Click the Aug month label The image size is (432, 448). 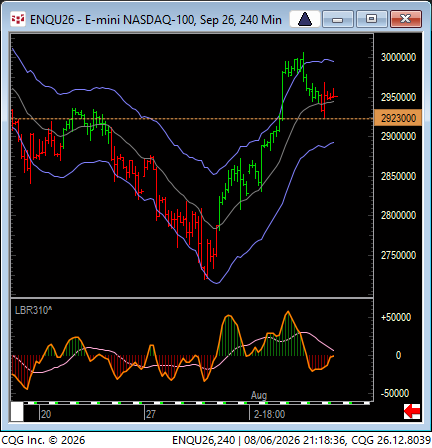(259, 395)
